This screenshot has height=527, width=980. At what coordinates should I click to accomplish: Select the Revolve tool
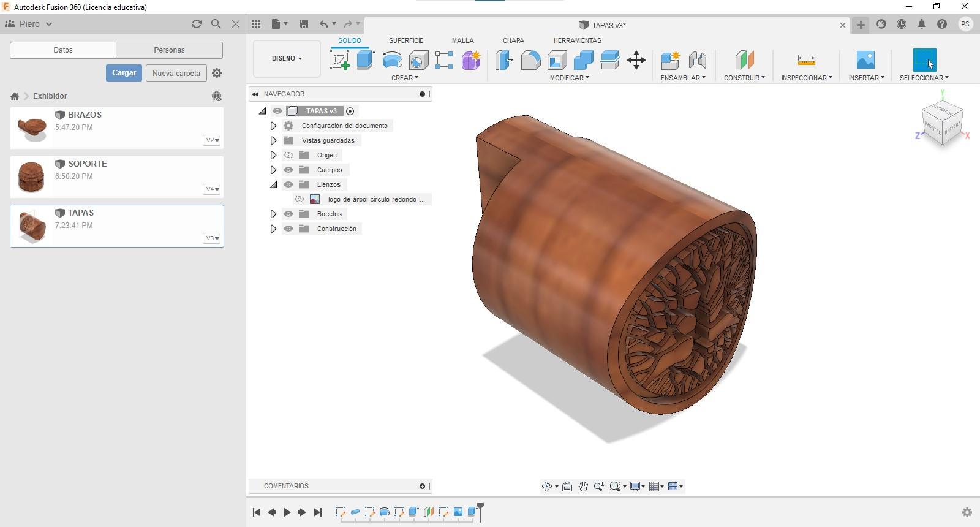click(x=392, y=60)
